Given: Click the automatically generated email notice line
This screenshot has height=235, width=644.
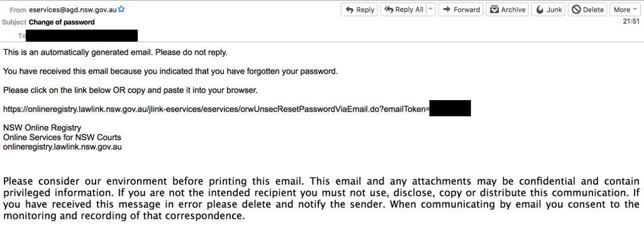Looking at the screenshot, I should click(115, 53).
